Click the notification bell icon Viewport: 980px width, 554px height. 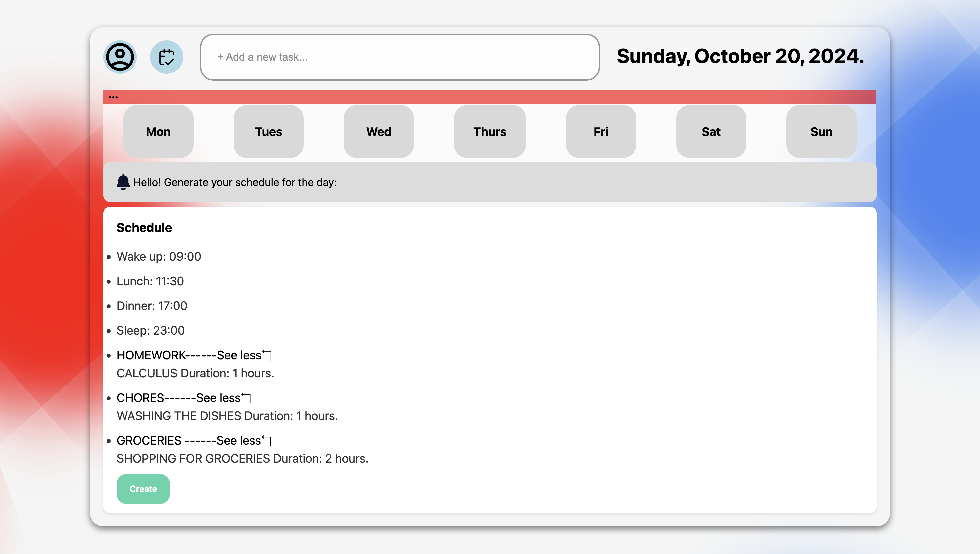click(x=123, y=182)
